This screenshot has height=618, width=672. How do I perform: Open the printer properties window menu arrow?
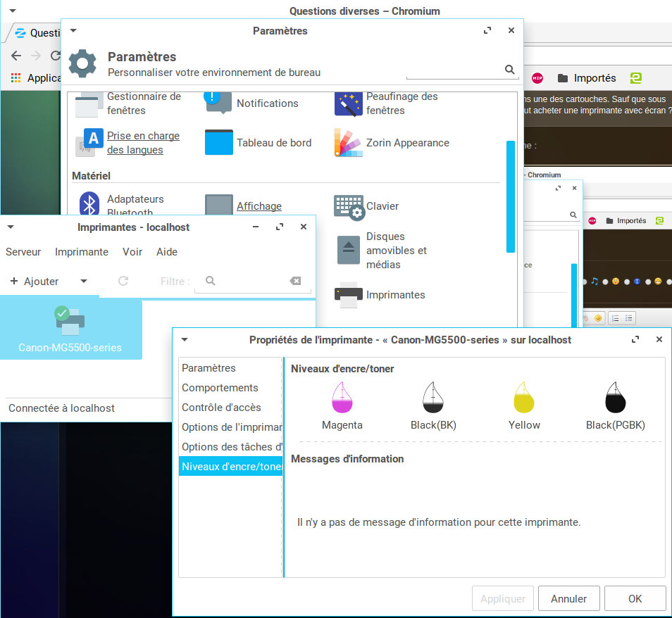(x=185, y=339)
